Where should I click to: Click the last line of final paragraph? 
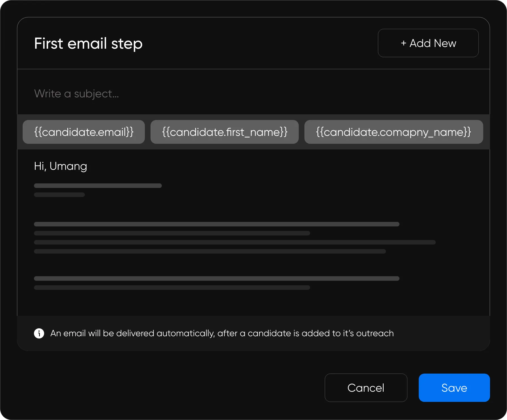click(x=172, y=288)
